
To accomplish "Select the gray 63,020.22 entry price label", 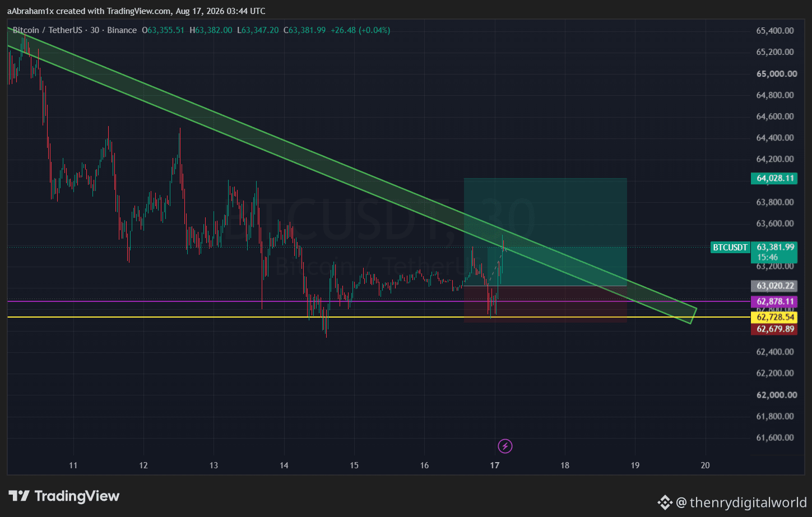I will (773, 286).
